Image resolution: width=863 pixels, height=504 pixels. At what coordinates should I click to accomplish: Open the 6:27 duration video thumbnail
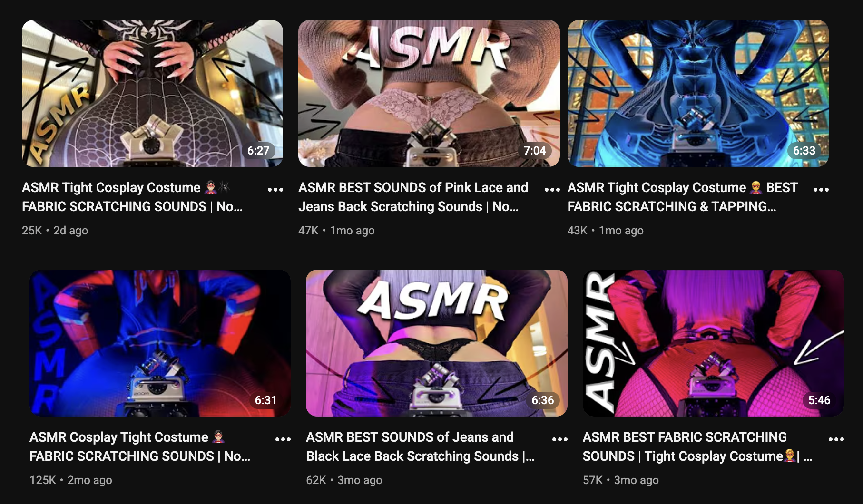(x=152, y=93)
